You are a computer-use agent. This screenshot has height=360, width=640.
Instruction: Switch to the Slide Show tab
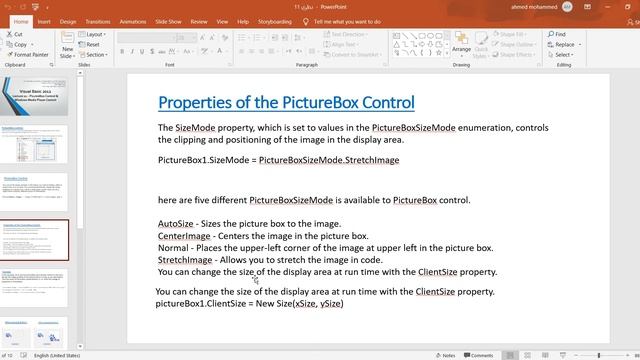tap(168, 22)
